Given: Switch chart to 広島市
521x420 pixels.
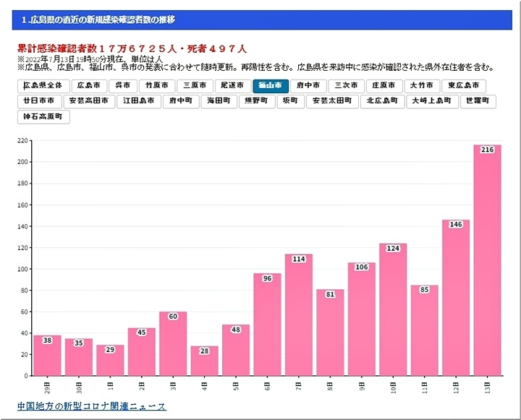Looking at the screenshot, I should click(x=88, y=86).
